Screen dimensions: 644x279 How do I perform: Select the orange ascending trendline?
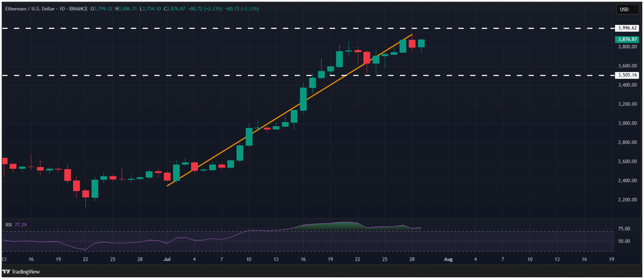coord(289,110)
